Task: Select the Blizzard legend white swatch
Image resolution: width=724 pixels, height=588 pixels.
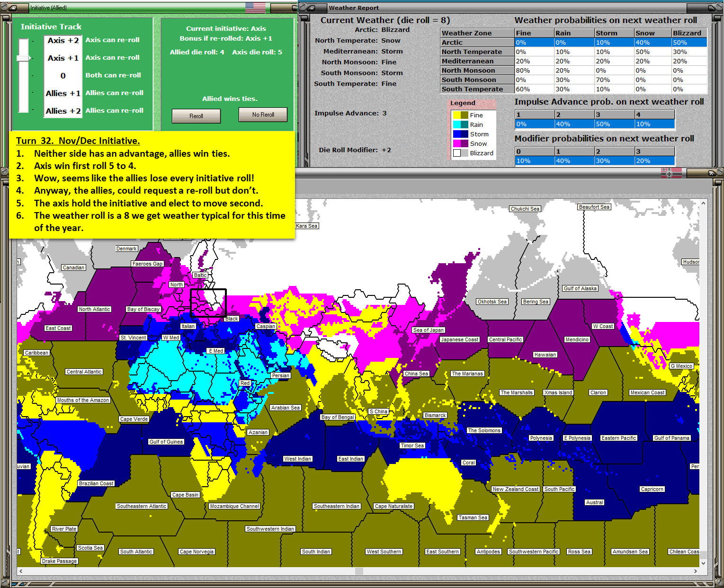Action: tap(457, 153)
